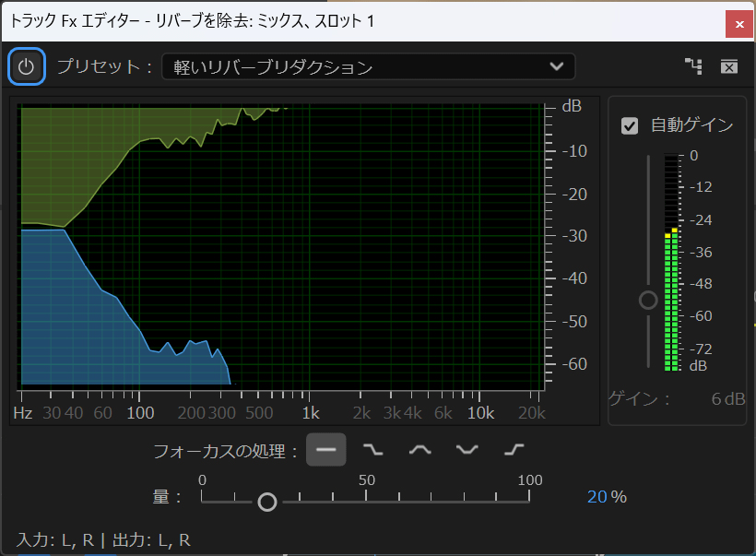Open the channel map routing editor icon

[692, 66]
